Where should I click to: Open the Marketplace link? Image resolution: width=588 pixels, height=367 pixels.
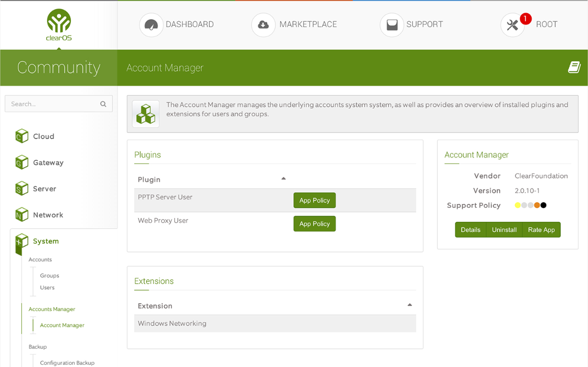[x=308, y=25]
